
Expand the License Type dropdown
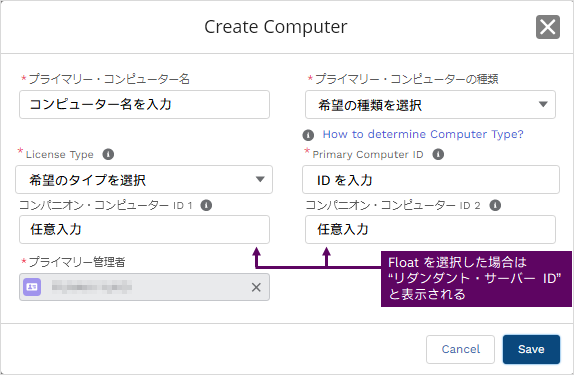click(x=144, y=179)
